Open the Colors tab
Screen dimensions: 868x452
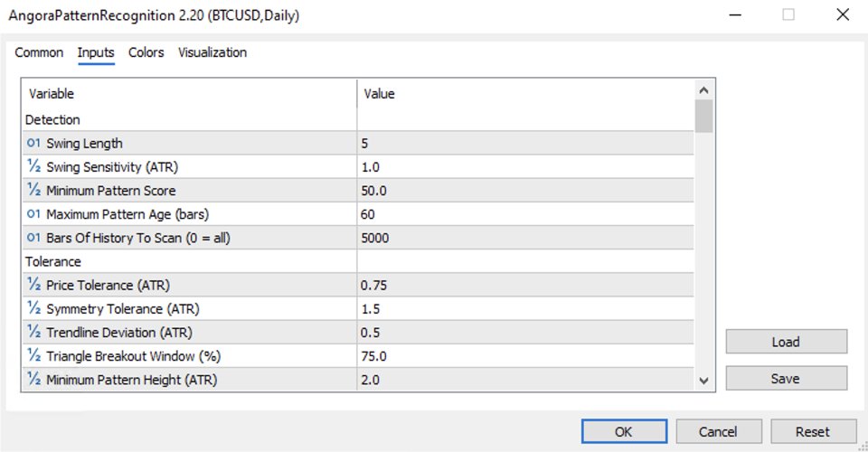tap(146, 52)
